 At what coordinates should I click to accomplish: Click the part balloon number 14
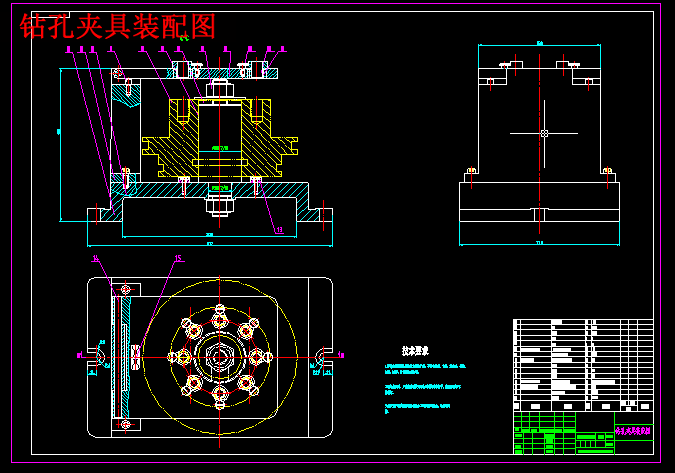[x=96, y=258]
